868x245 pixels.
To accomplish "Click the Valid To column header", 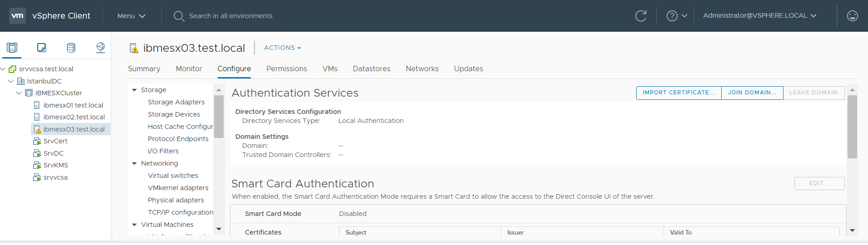I will [751, 232].
